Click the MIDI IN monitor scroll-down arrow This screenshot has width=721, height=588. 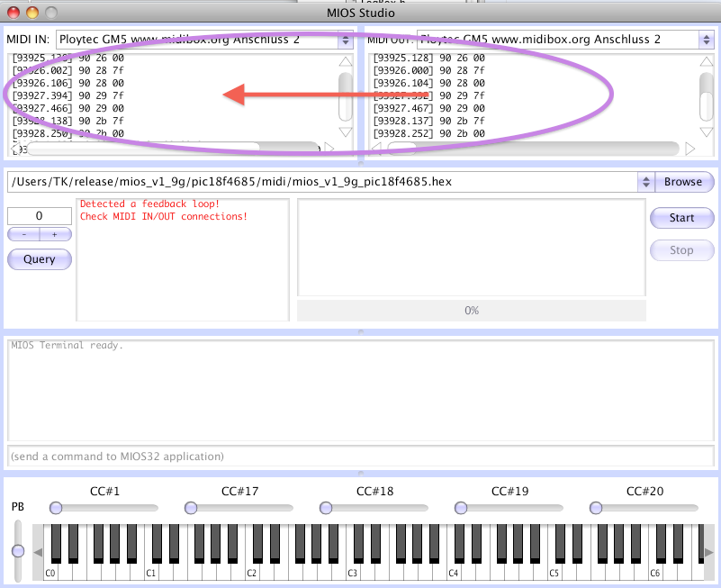pos(346,132)
